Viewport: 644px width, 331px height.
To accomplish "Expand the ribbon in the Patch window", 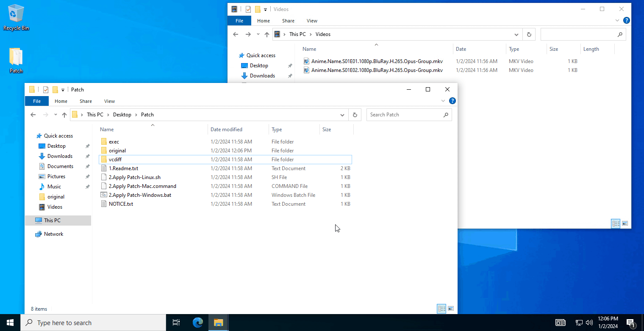I will (443, 101).
